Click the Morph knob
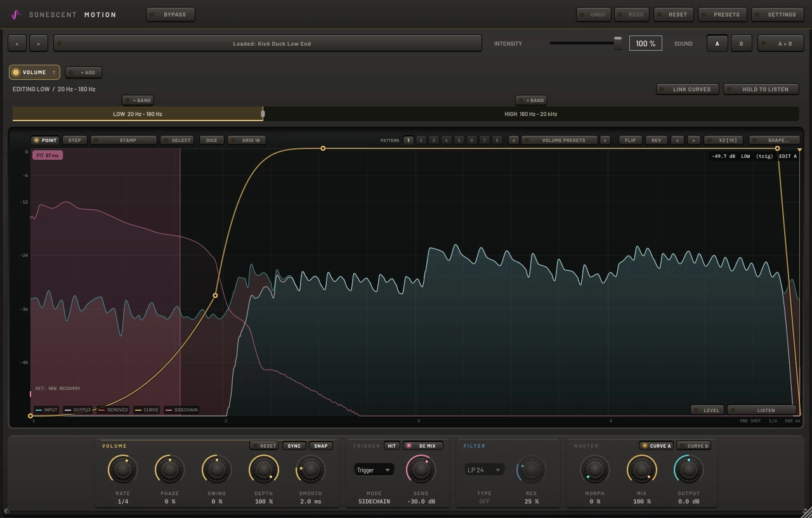The height and width of the screenshot is (518, 812). pos(594,470)
